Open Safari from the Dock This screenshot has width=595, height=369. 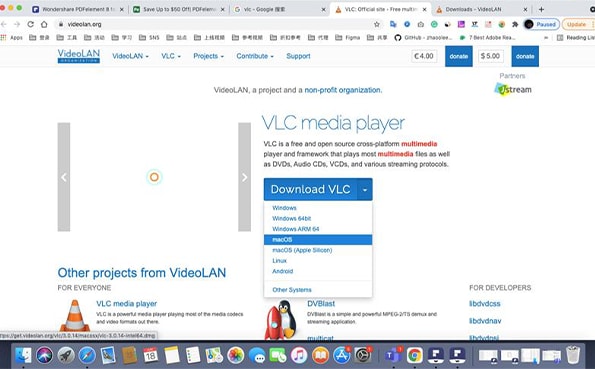pyautogui.click(x=87, y=356)
